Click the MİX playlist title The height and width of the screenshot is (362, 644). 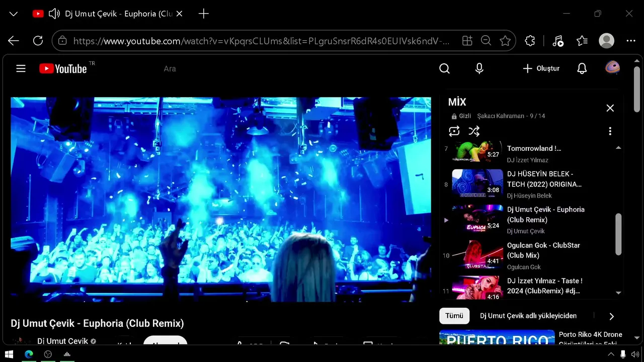(x=457, y=102)
